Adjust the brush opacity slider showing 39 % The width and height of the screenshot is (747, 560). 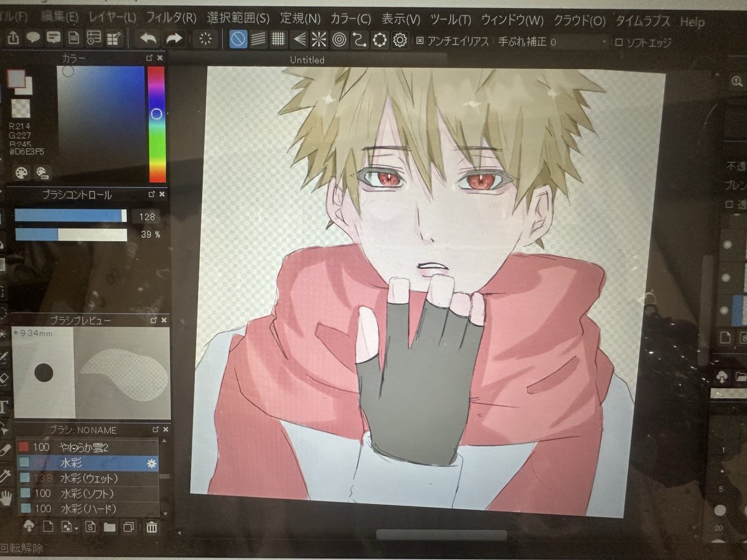pos(71,235)
